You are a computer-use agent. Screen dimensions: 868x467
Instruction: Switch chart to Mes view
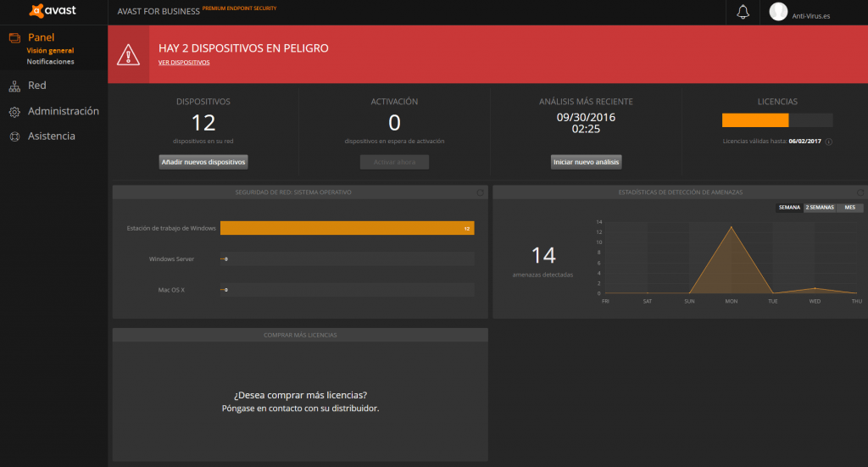[849, 208]
